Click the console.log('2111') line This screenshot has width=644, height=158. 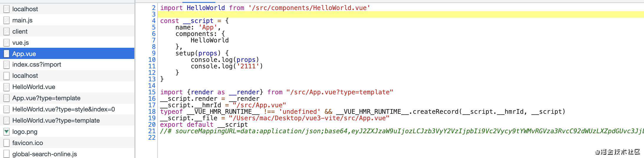pos(227,66)
